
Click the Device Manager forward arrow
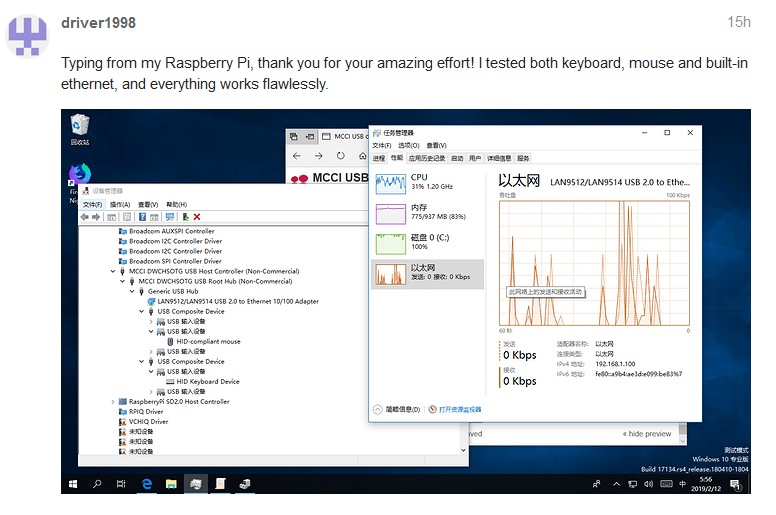96,217
